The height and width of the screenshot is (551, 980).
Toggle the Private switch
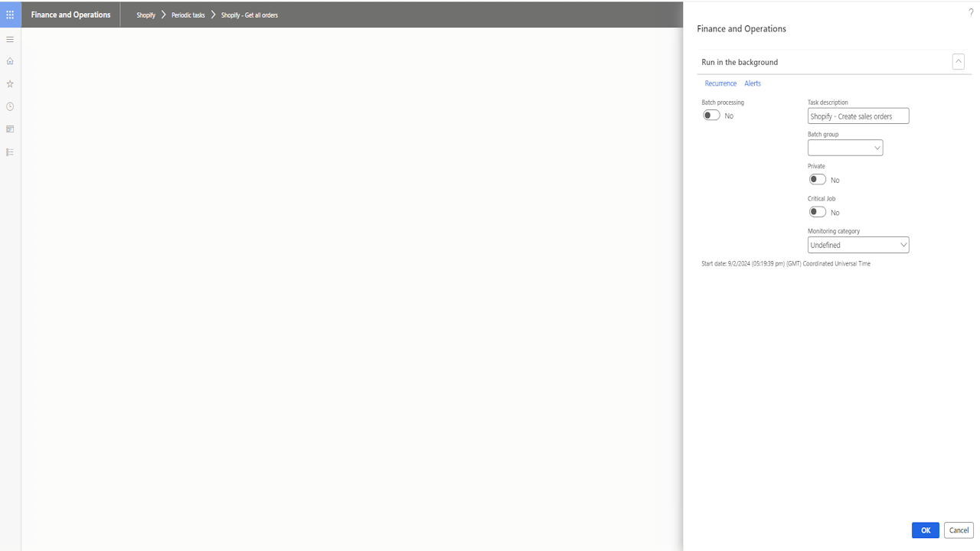coord(818,180)
